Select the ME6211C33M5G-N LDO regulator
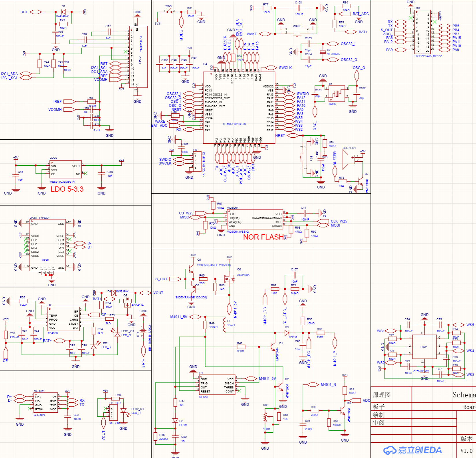 tap(66, 169)
